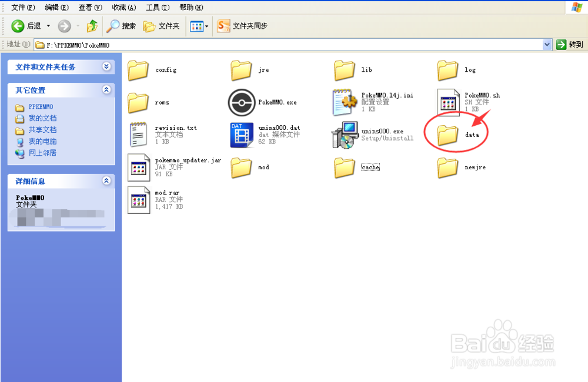This screenshot has width=588, height=382.
Task: Click the revision.txt file name label
Action: click(x=176, y=128)
